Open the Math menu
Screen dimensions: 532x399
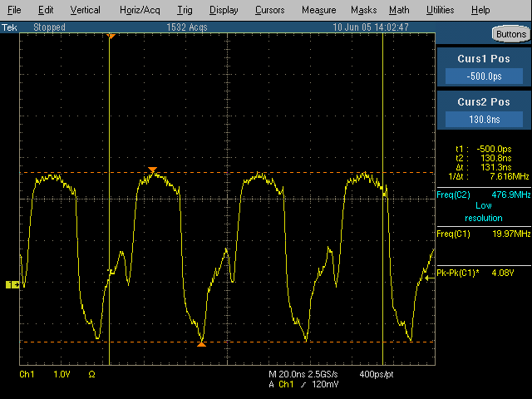(x=399, y=10)
